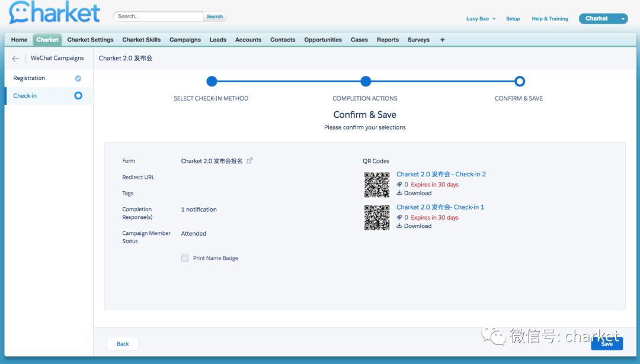Switch to the Campaigns tab

[x=185, y=40]
